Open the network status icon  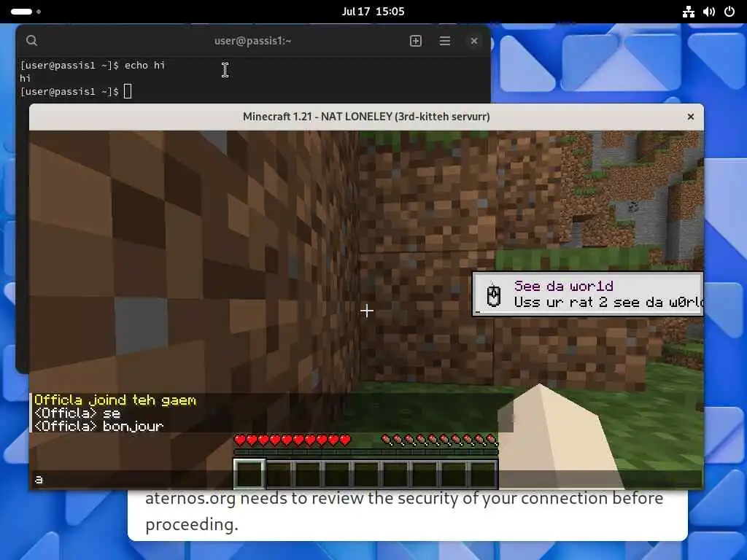(x=688, y=12)
